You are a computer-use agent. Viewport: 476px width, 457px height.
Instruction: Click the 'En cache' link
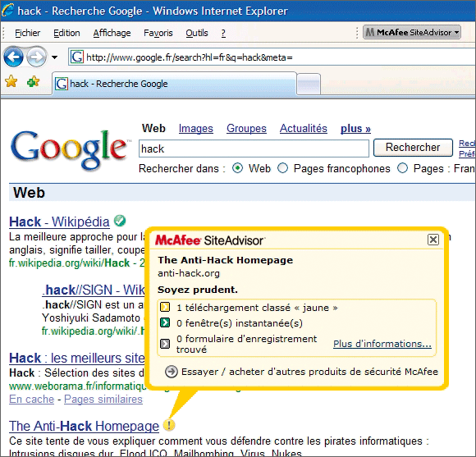click(x=31, y=399)
